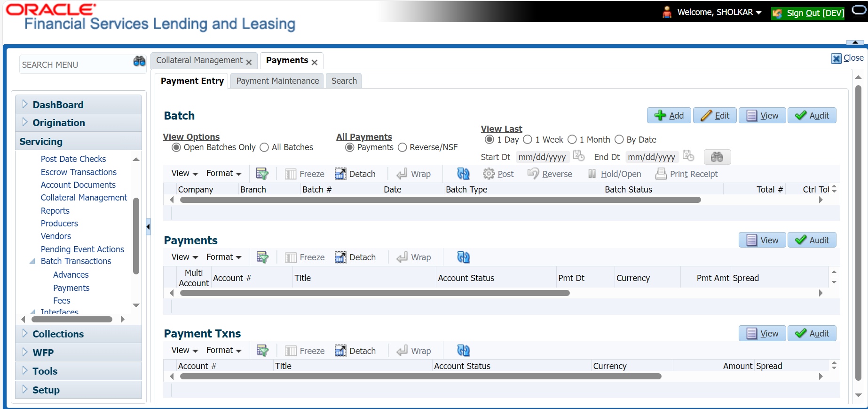Click the Payments table horizontal scrollbar
This screenshot has height=409, width=868.
[375, 293]
